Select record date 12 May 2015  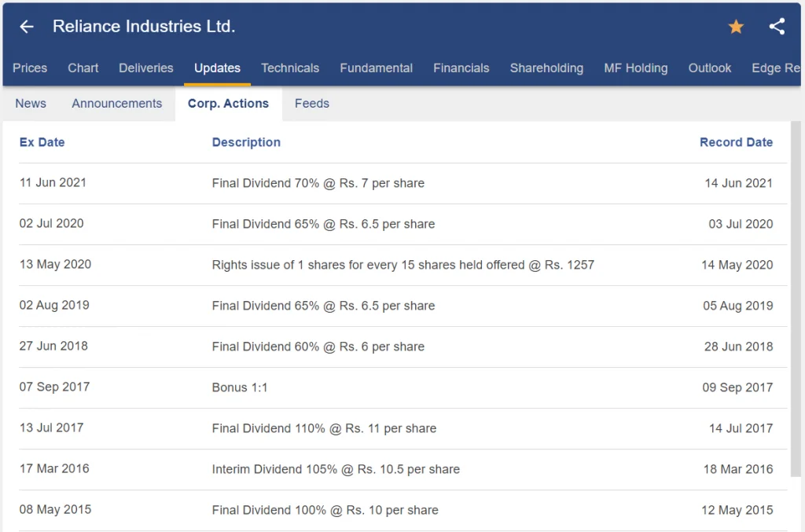[737, 511]
